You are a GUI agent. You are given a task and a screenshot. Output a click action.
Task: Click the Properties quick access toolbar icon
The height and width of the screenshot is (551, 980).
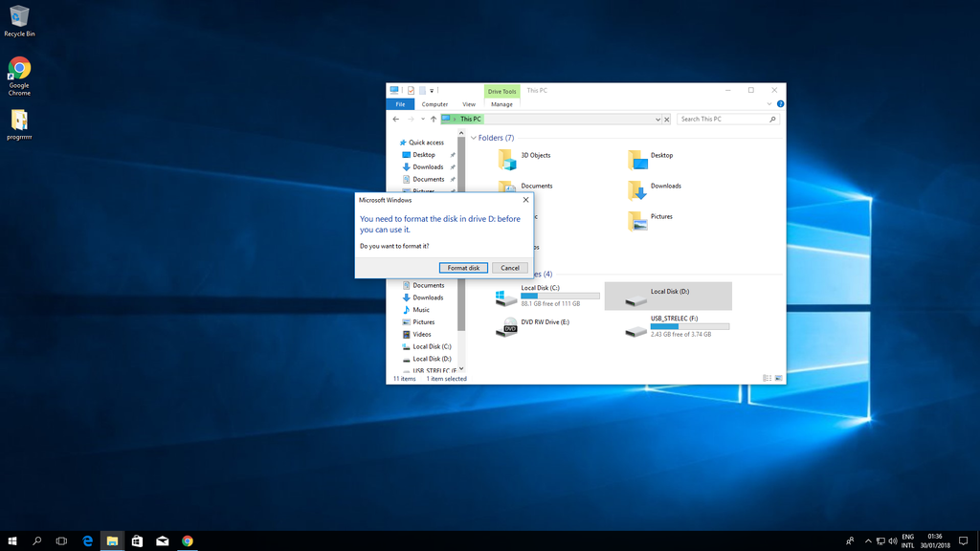(x=411, y=91)
